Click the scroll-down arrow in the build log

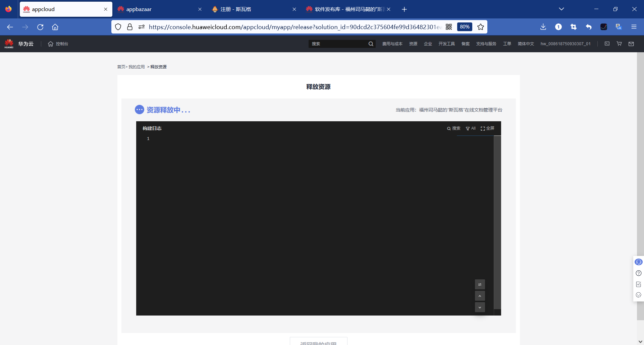click(x=480, y=307)
